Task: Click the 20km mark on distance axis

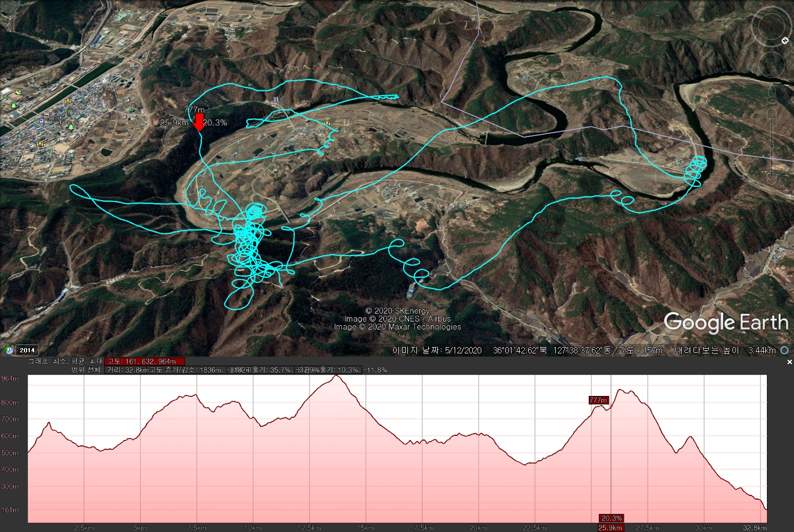Action: tap(478, 528)
